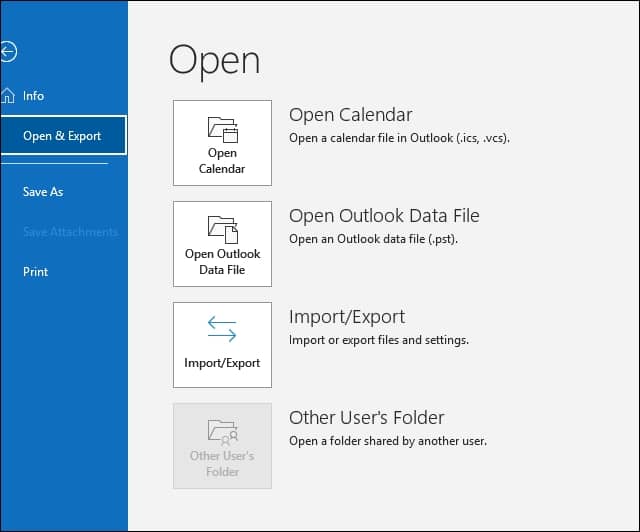The image size is (640, 532).
Task: Click 'Import or export files and settings' text
Action: click(379, 340)
